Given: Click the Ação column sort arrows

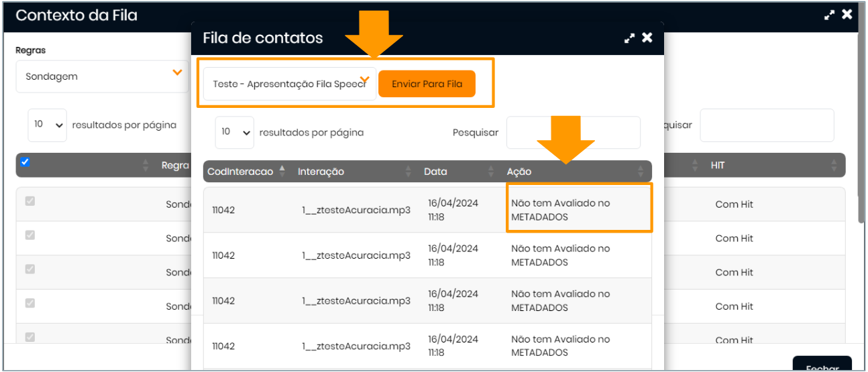Looking at the screenshot, I should pos(640,172).
